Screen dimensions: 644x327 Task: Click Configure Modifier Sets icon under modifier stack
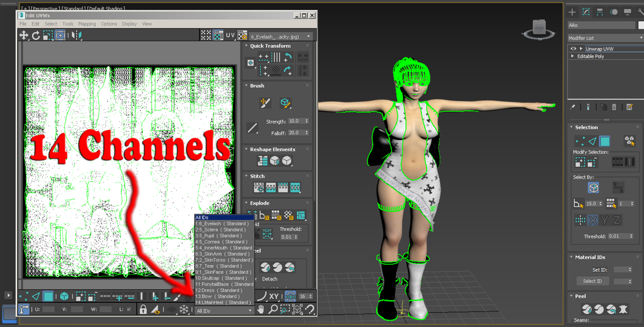tap(630, 107)
